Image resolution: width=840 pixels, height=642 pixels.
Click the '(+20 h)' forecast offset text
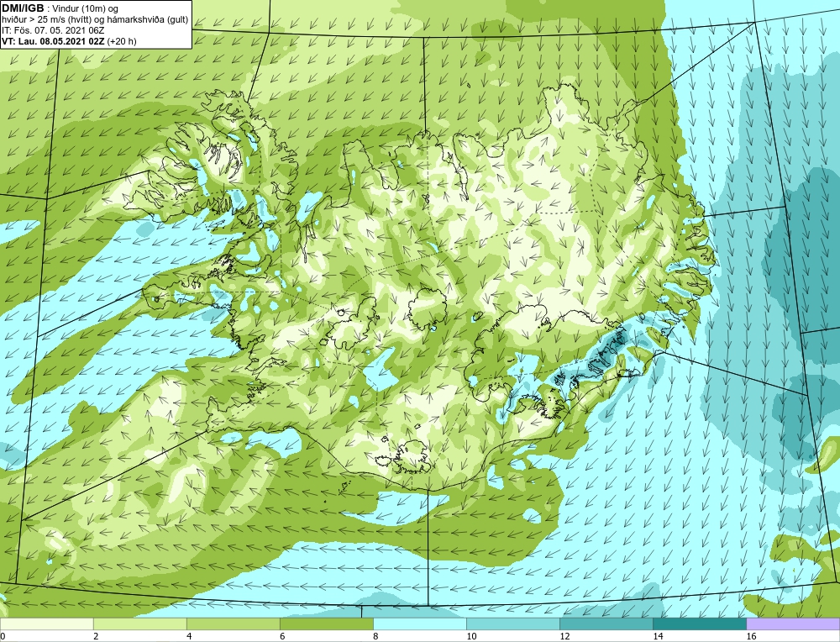[x=122, y=41]
